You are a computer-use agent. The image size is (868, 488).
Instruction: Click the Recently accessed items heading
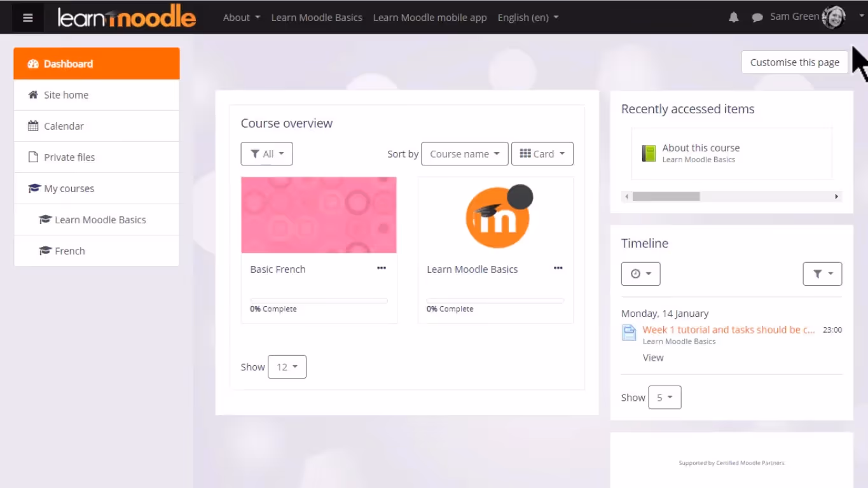point(688,109)
